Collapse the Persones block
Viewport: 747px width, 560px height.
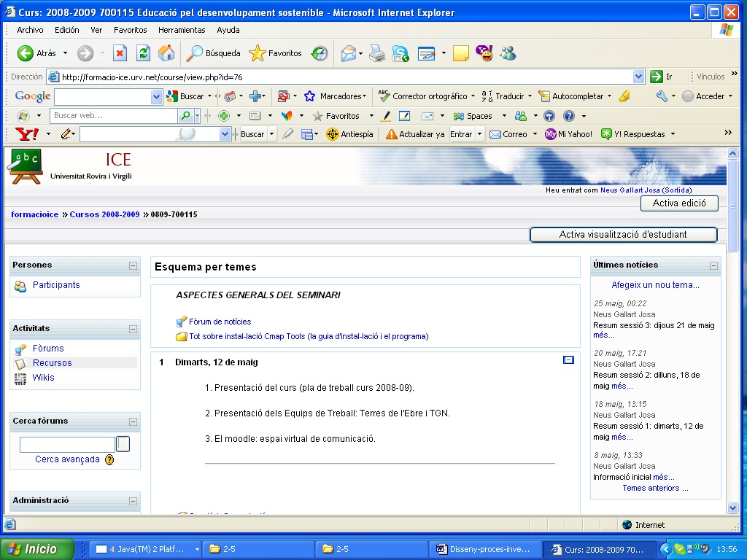[x=133, y=266]
